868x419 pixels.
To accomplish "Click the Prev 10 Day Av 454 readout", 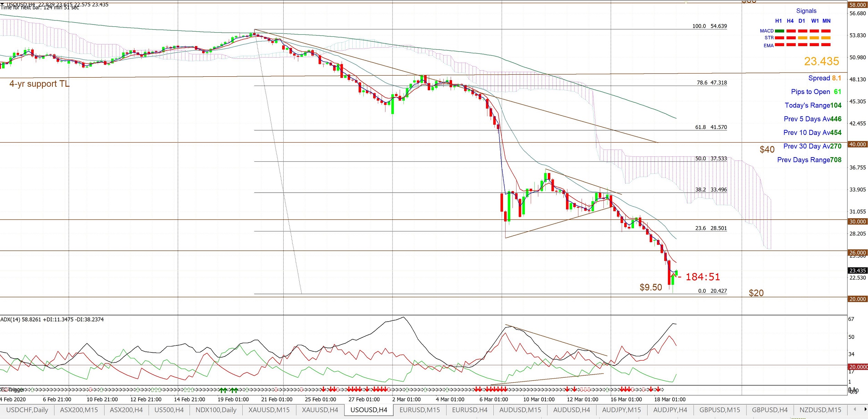I will pos(812,132).
